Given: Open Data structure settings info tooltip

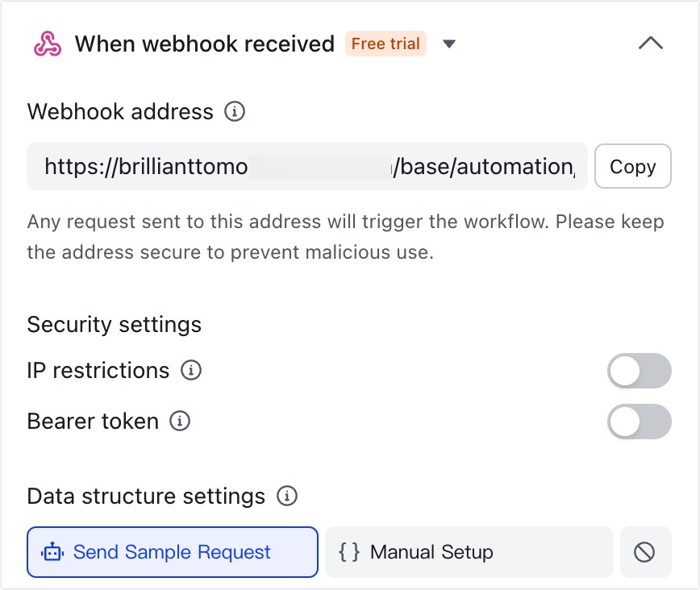Looking at the screenshot, I should [286, 497].
